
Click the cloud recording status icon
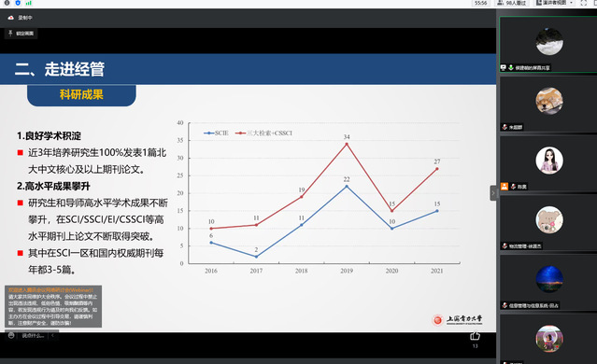pos(11,18)
